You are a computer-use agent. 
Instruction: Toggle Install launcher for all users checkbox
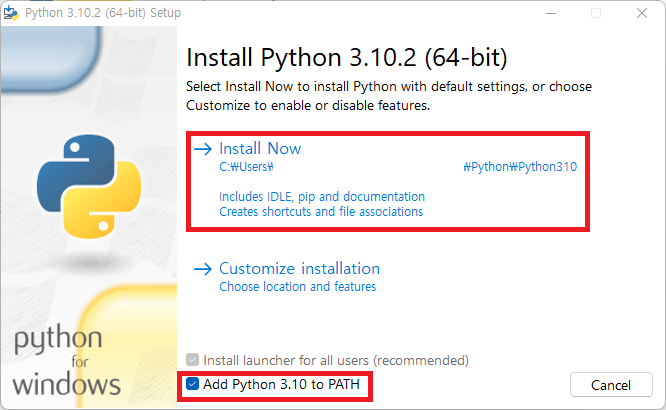192,360
